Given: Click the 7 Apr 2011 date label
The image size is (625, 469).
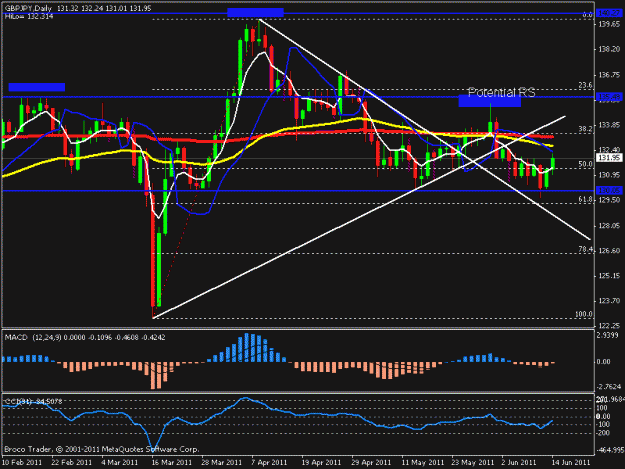Looking at the screenshot, I should [x=269, y=462].
